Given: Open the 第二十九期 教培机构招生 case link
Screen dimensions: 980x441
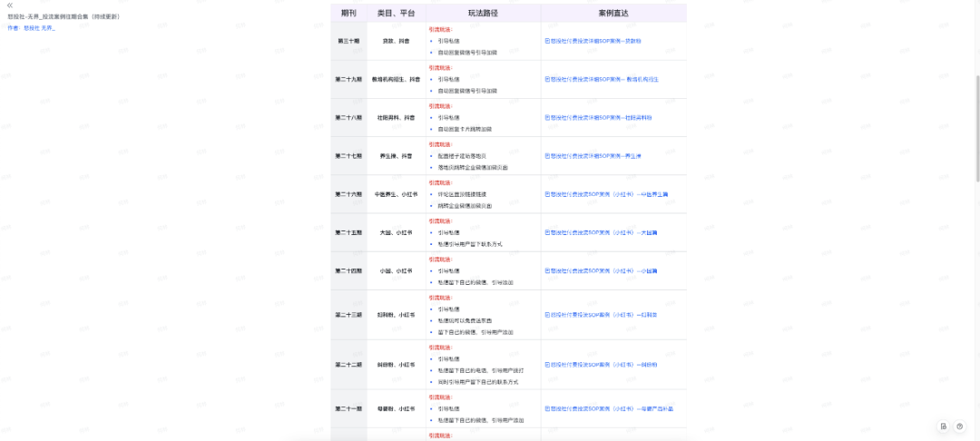Looking at the screenshot, I should [602, 79].
